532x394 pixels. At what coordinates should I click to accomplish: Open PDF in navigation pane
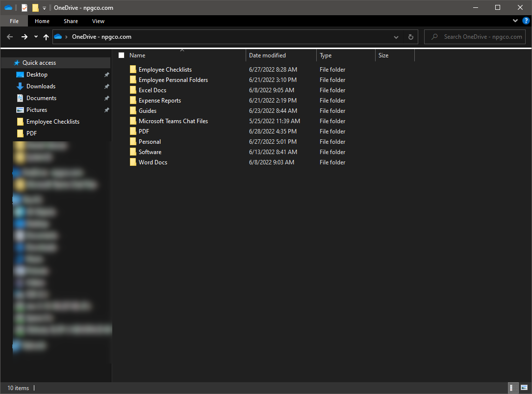pyautogui.click(x=31, y=133)
